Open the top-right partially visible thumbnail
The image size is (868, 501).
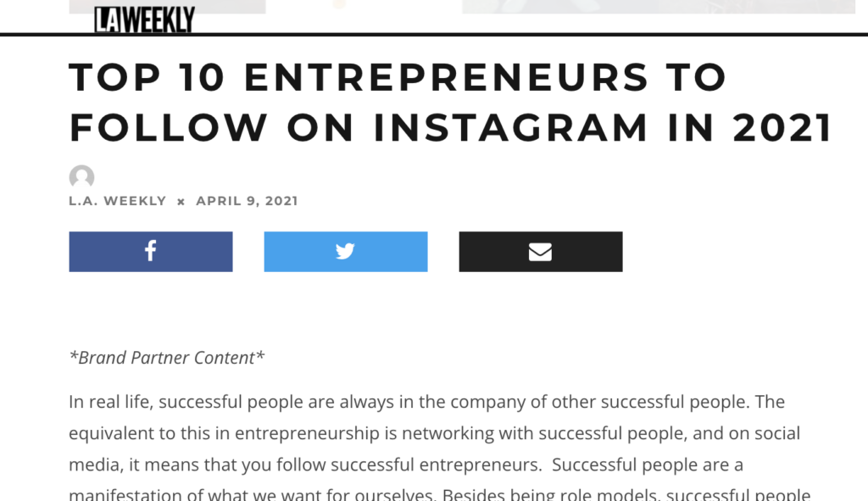(658, 7)
